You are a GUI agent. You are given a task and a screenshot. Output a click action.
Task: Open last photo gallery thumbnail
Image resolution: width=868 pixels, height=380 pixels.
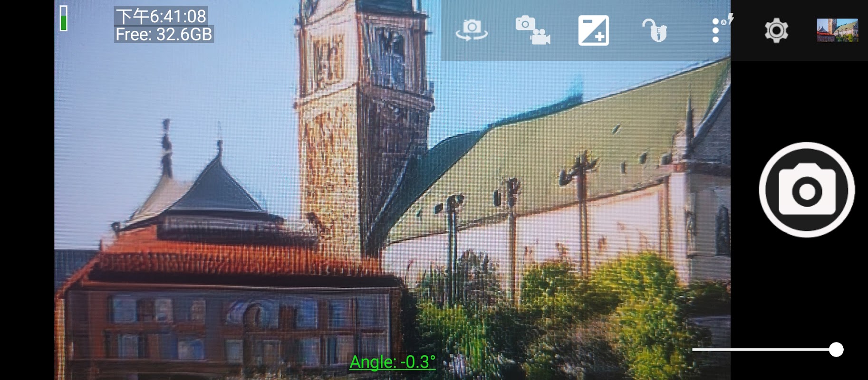837,30
